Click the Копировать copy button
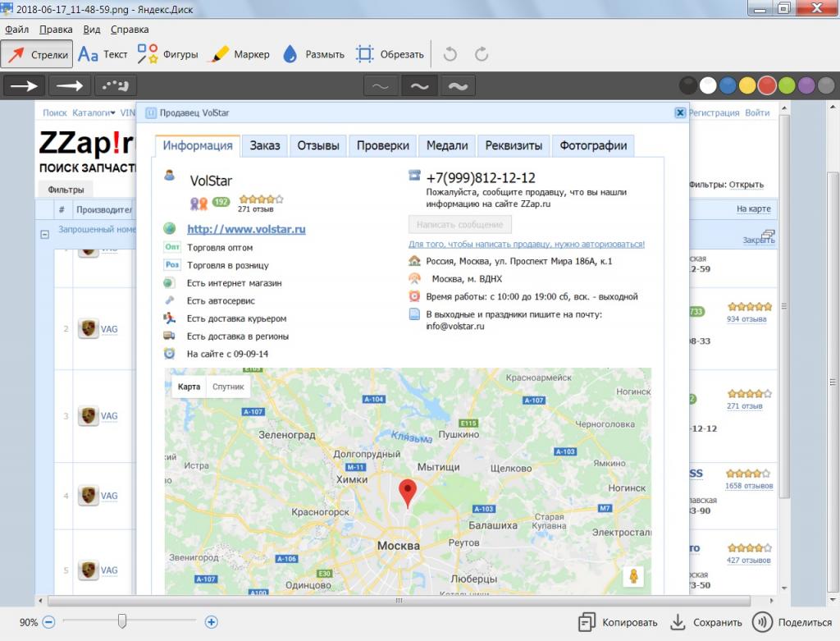This screenshot has width=840, height=641. pos(619,622)
